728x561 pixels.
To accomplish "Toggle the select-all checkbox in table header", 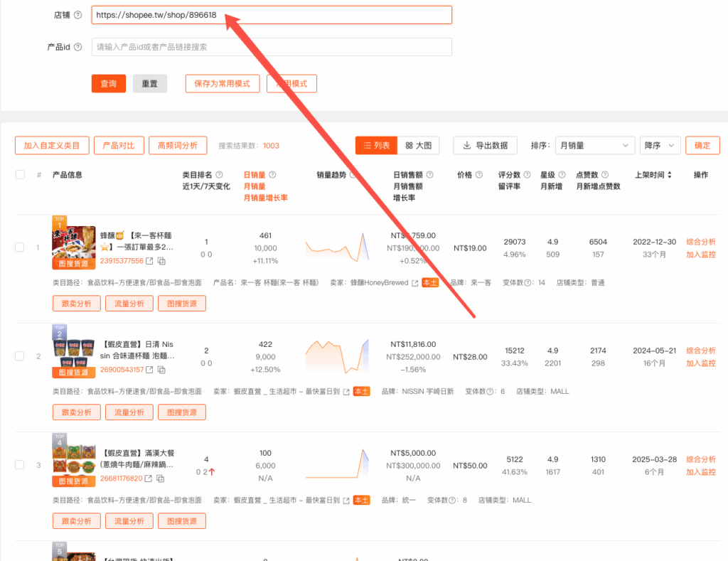I will click(x=20, y=175).
